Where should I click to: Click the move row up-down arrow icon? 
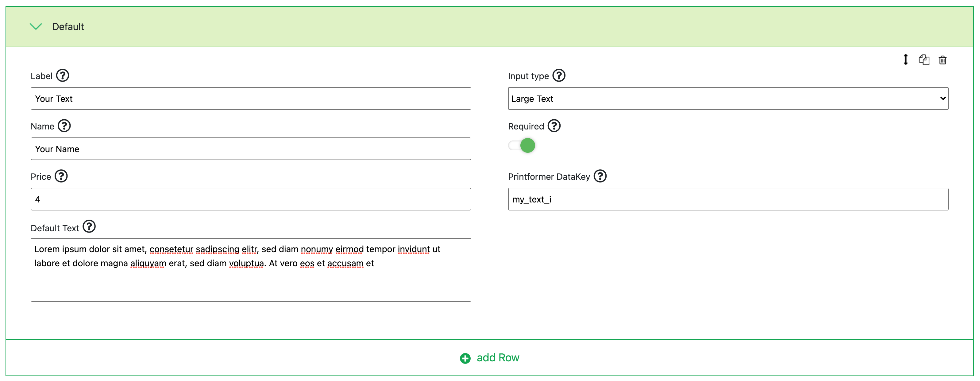[905, 59]
